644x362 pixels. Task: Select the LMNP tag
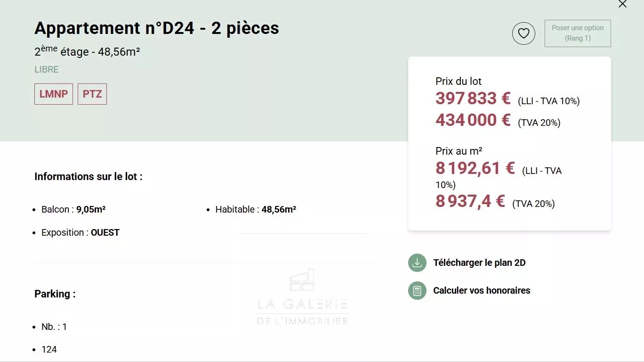click(54, 94)
